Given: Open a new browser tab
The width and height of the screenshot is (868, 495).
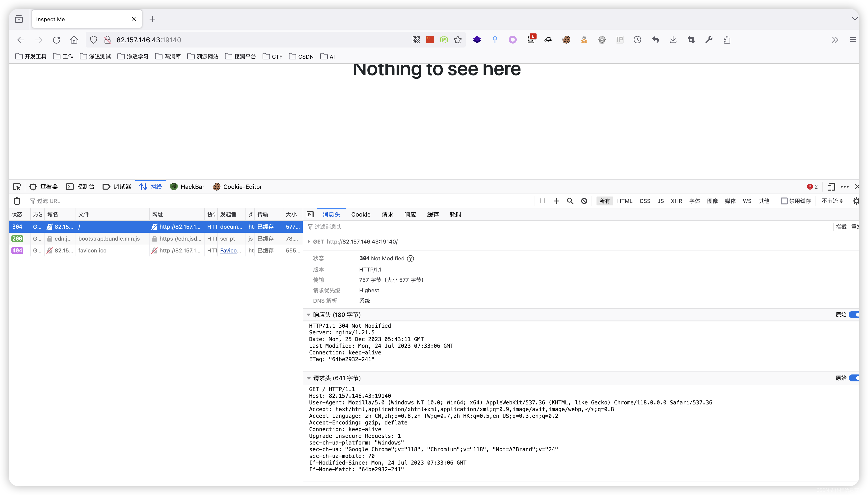Looking at the screenshot, I should pos(152,19).
